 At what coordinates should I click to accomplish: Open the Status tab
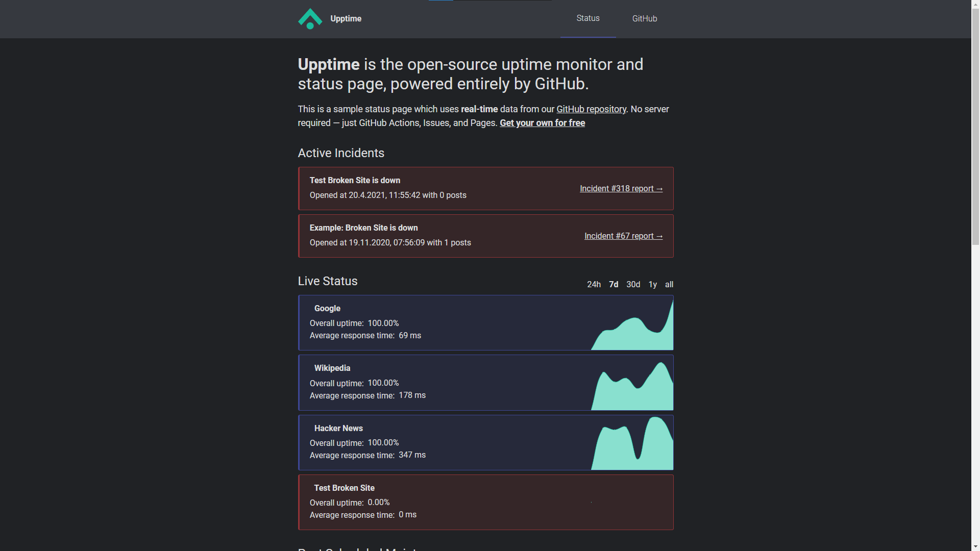coord(587,18)
